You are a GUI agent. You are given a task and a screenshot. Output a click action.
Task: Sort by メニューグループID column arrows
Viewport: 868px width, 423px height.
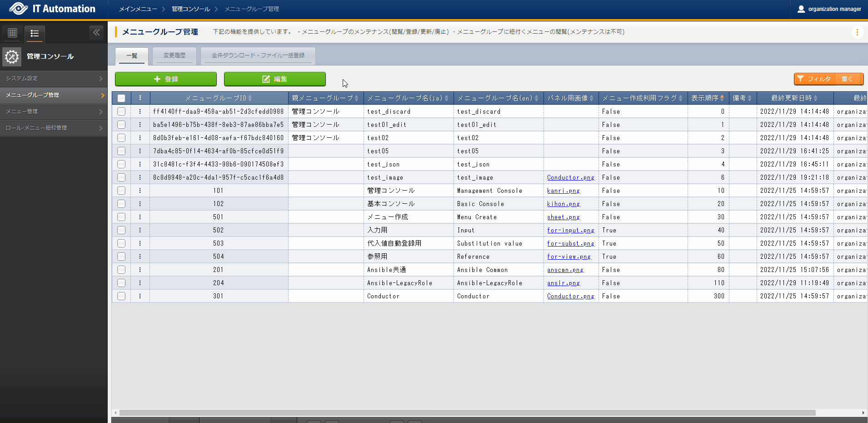coord(250,98)
